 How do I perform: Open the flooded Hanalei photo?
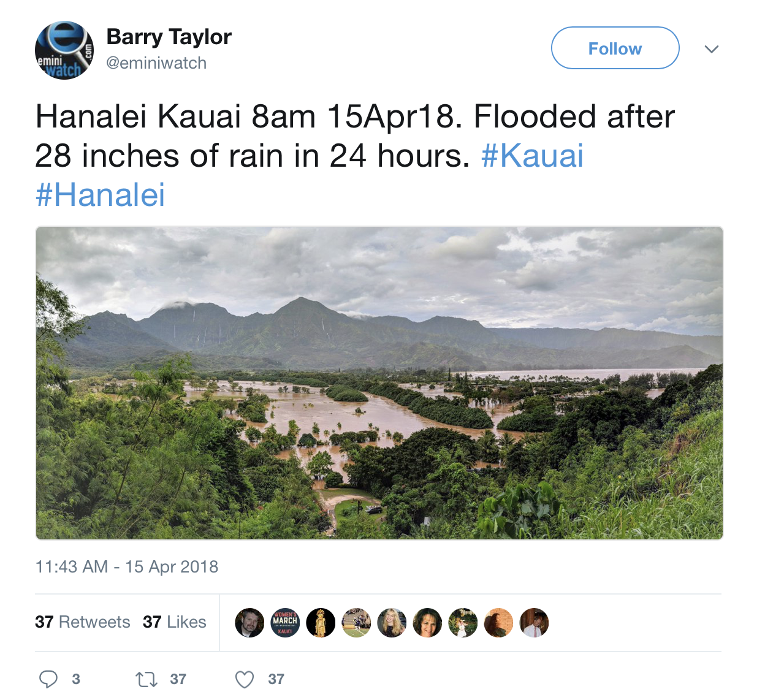(x=379, y=383)
